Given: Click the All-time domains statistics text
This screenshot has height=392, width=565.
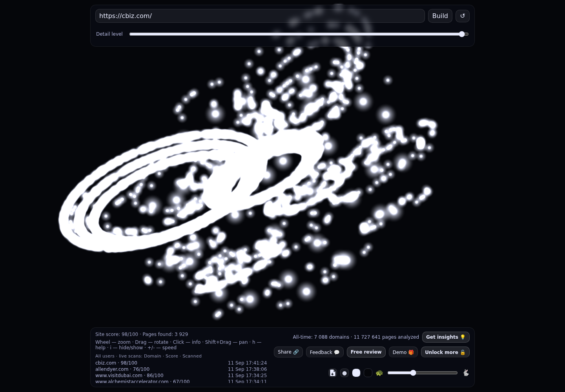Looking at the screenshot, I should [x=356, y=337].
